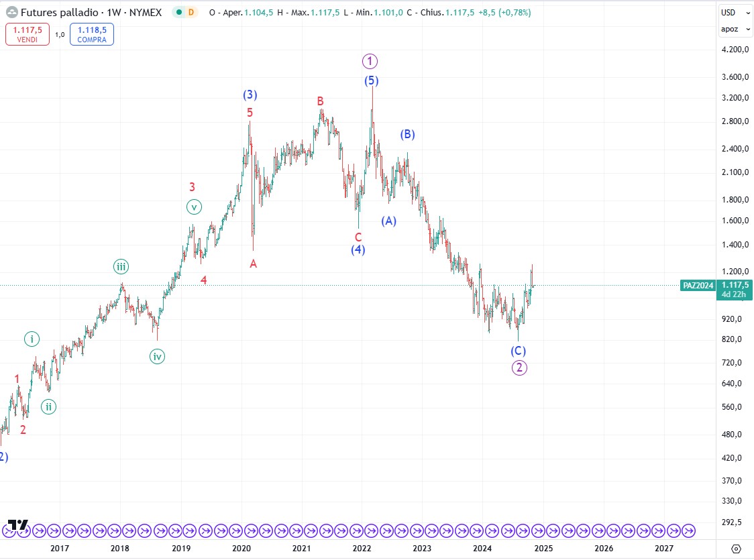754x560 pixels.
Task: Select the circled green i wave label
Action: [x=32, y=339]
